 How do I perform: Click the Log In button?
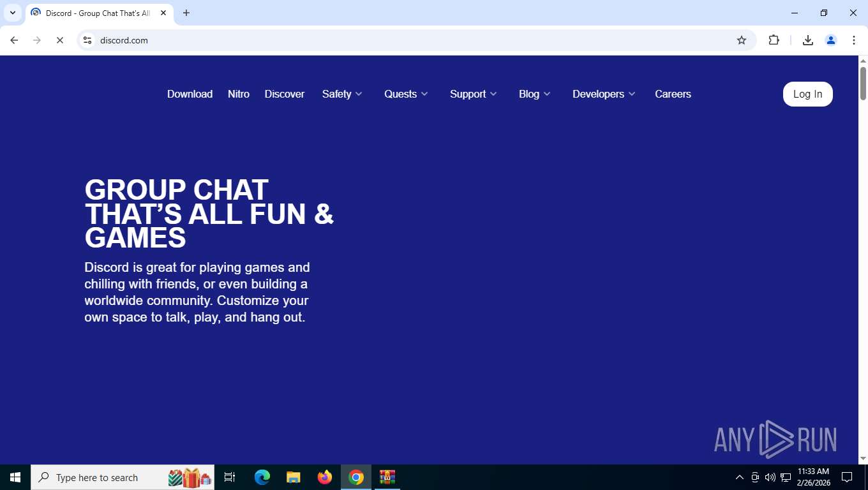coord(807,94)
